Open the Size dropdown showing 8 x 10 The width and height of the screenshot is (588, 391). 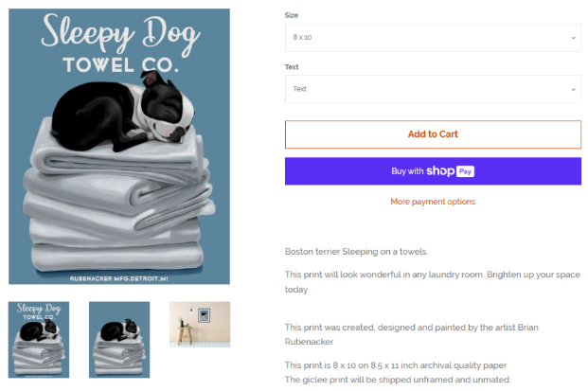[433, 38]
